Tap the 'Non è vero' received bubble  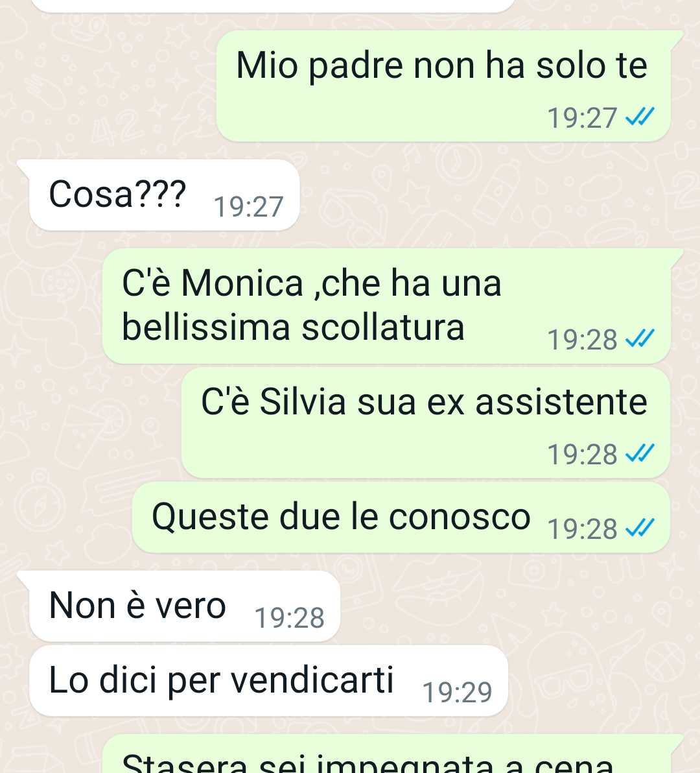pyautogui.click(x=179, y=606)
